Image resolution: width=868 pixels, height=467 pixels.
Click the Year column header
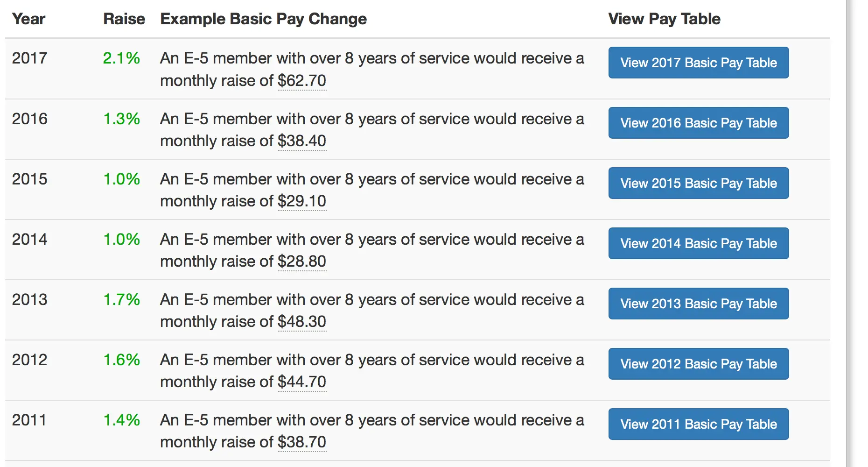click(x=28, y=19)
